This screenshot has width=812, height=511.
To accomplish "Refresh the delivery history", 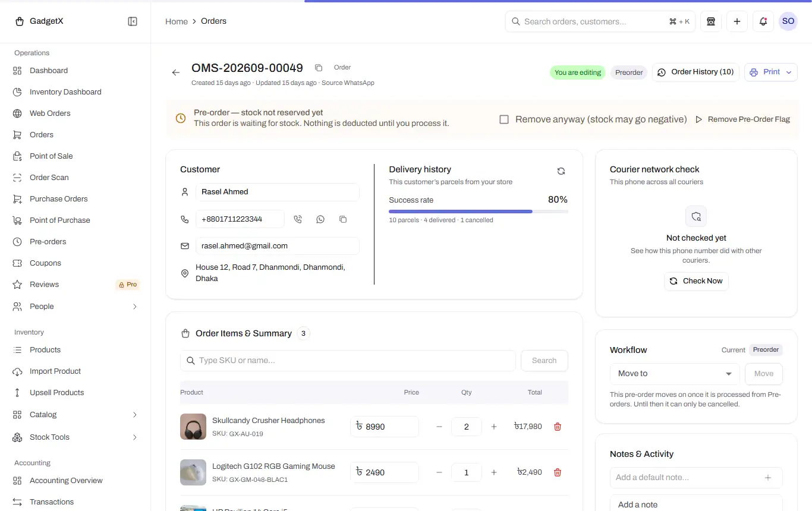I will point(561,171).
